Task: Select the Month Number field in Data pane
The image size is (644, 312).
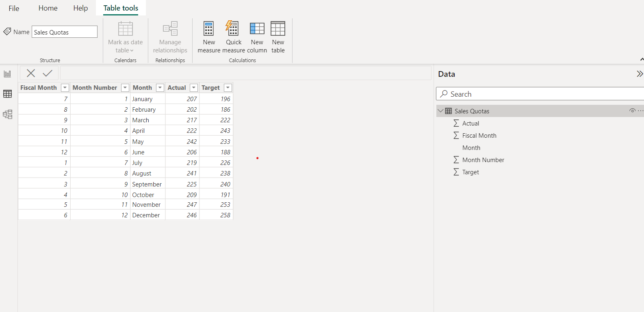Action: [x=483, y=160]
